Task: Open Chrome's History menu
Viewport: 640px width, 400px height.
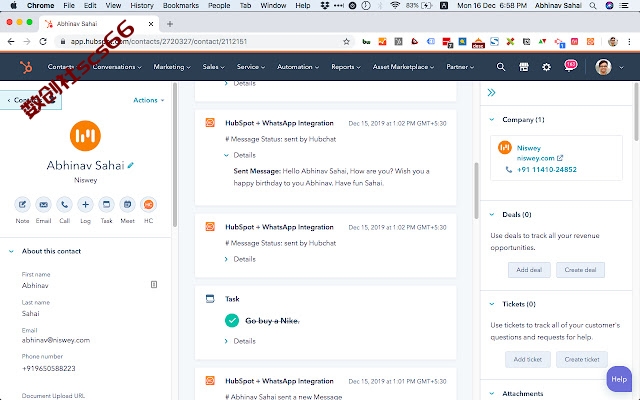Action: (142, 5)
